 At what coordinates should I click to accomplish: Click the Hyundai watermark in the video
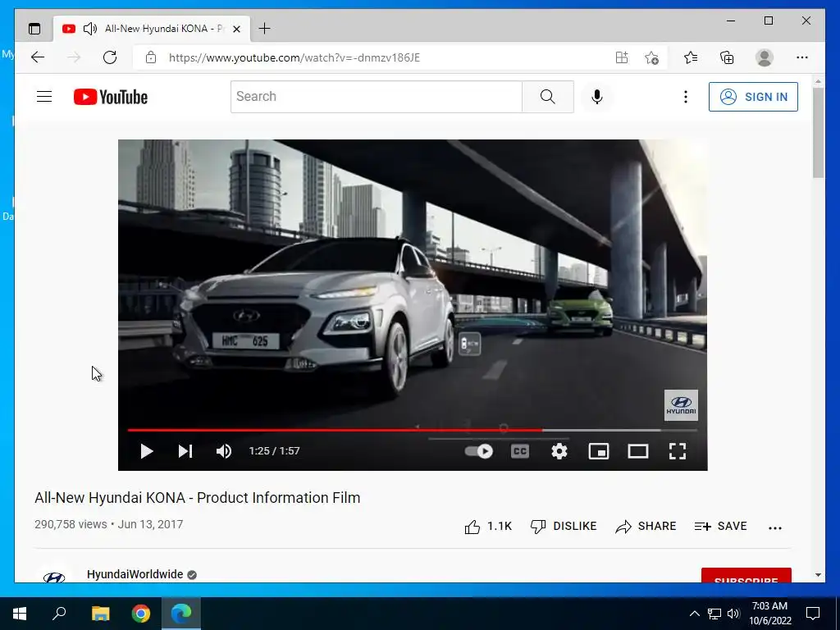pyautogui.click(x=681, y=405)
